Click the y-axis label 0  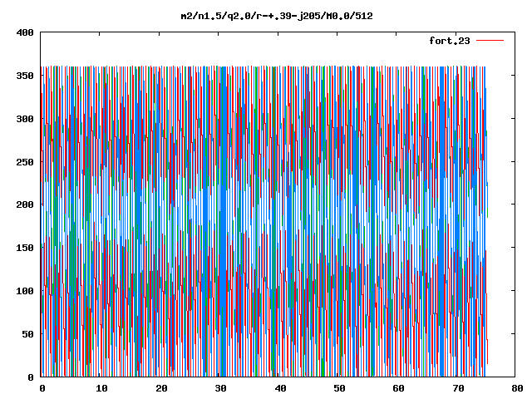(31, 377)
